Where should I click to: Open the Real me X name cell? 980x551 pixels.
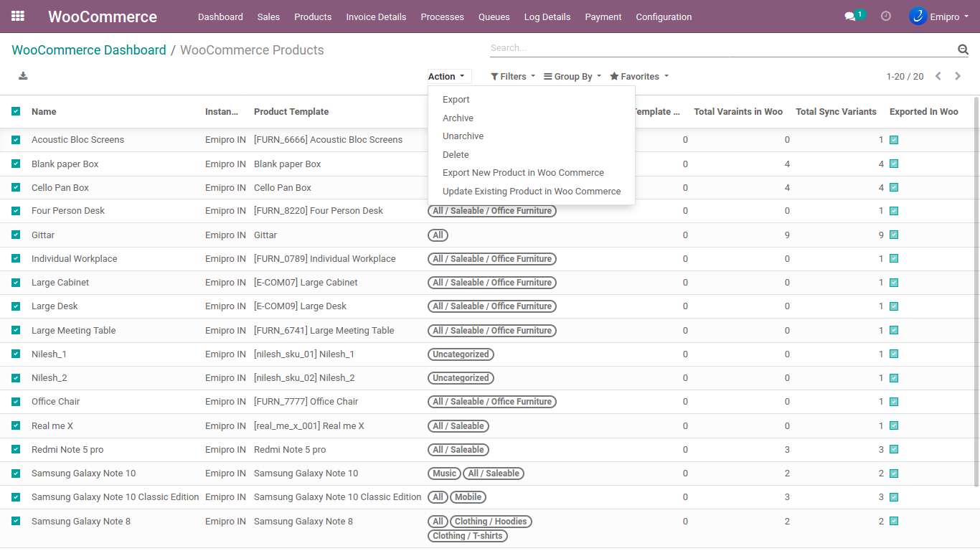pos(52,426)
